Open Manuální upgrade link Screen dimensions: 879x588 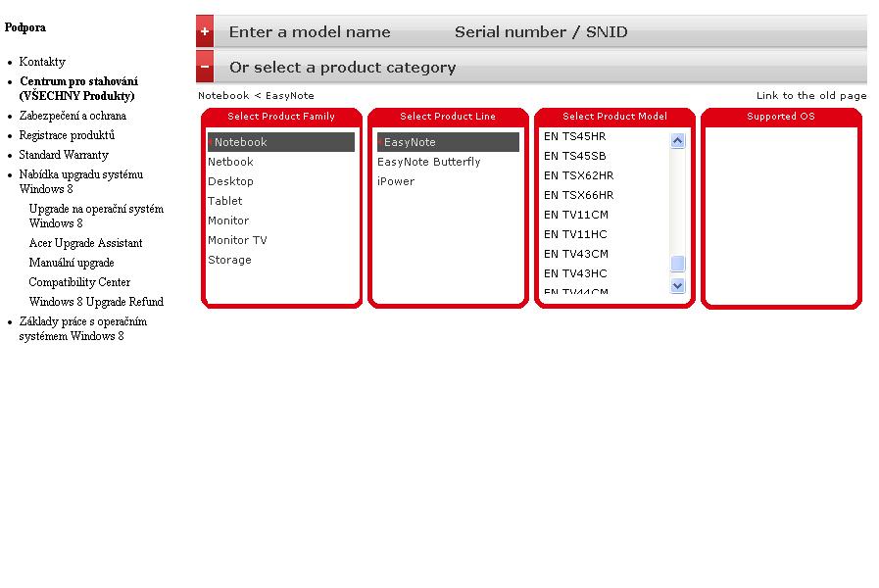click(72, 263)
